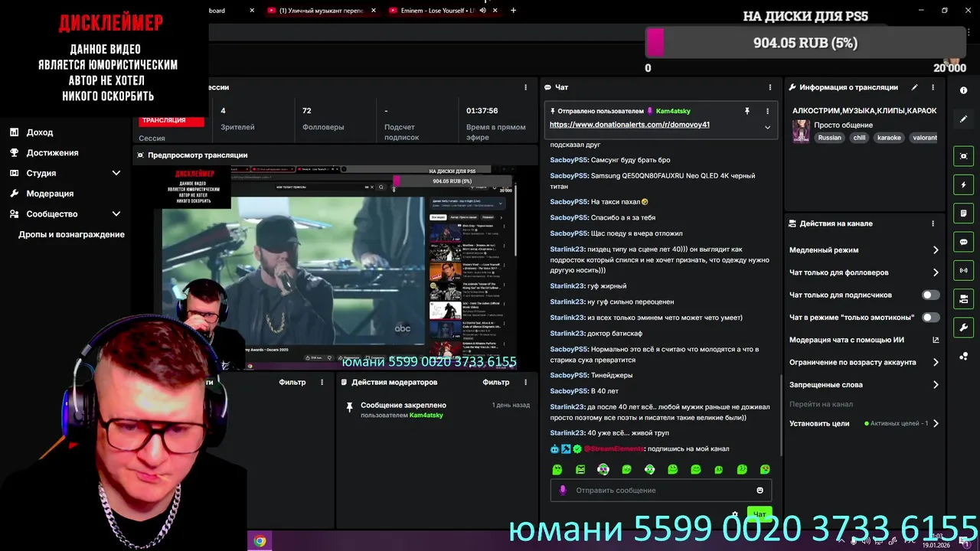Click the StreamElements username in chat

[613, 448]
